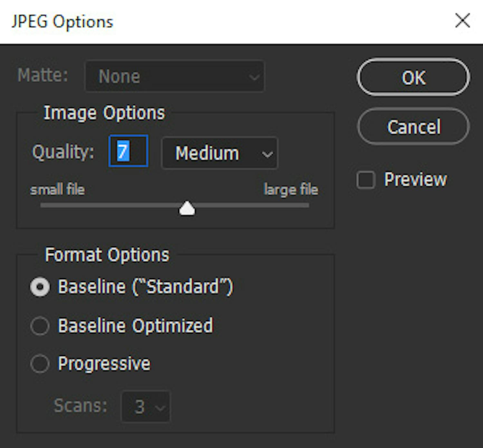Choose the Progressive format option
The width and height of the screenshot is (483, 448).
tap(40, 364)
